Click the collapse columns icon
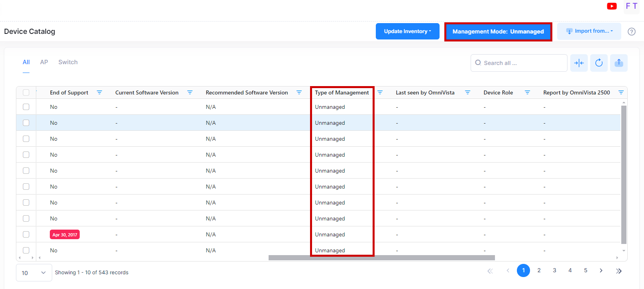 pyautogui.click(x=579, y=63)
